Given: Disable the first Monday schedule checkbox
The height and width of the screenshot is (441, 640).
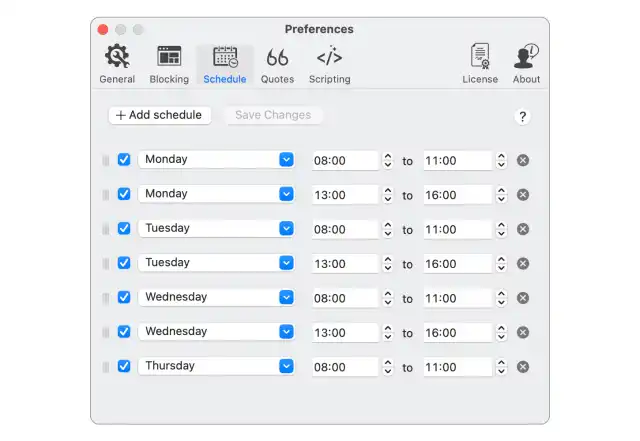Looking at the screenshot, I should [x=124, y=160].
